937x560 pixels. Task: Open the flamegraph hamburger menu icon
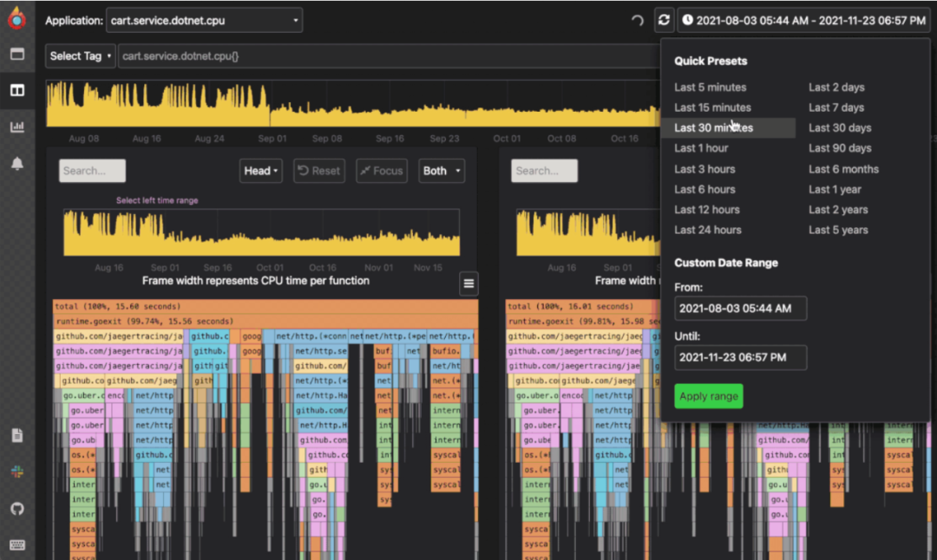tap(468, 283)
